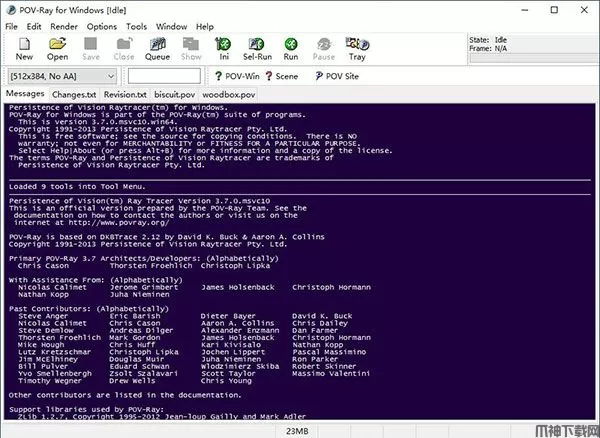Open the Tools menu

(x=137, y=26)
